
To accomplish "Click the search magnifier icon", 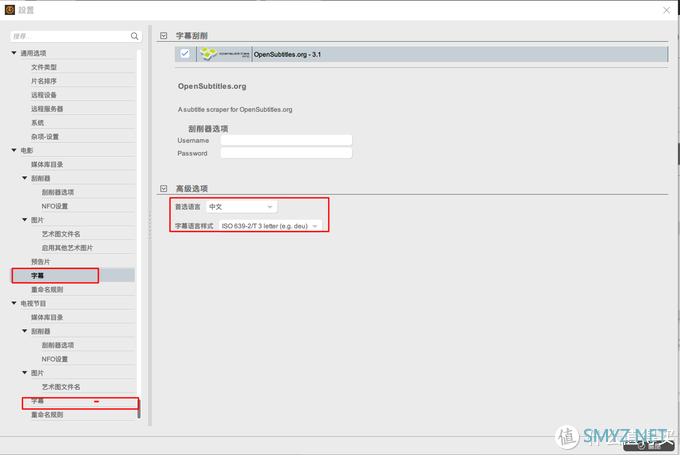I will tap(134, 36).
